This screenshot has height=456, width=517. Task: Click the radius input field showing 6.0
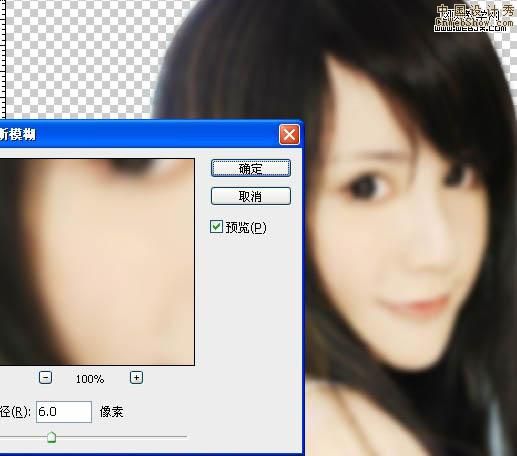[64, 412]
